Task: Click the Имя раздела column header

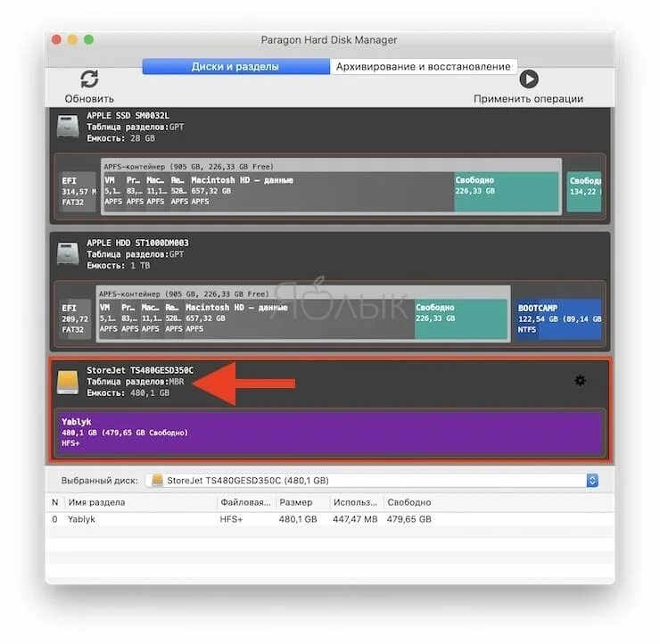Action: [97, 502]
